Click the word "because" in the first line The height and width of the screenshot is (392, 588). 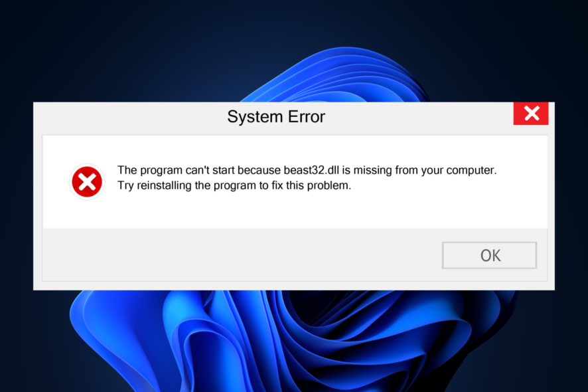point(259,170)
